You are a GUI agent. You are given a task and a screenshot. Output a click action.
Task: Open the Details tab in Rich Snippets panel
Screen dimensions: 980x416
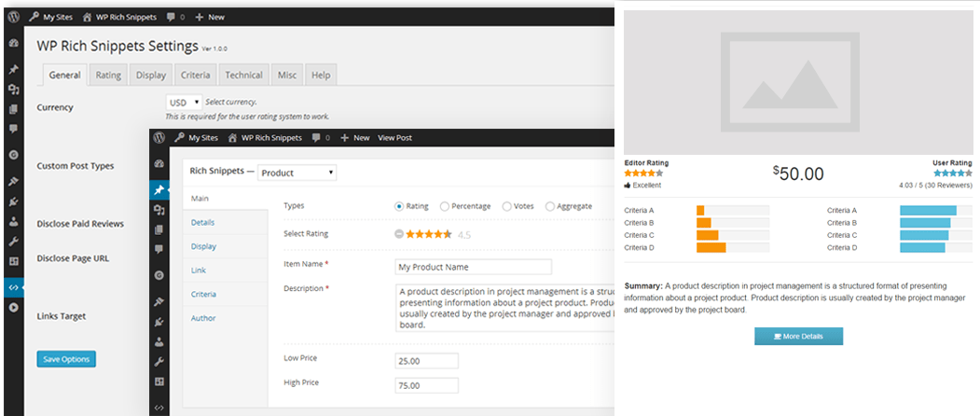(226, 222)
